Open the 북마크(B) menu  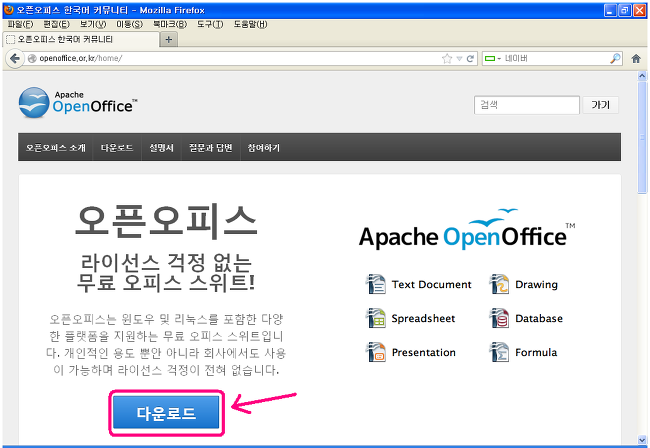point(170,24)
